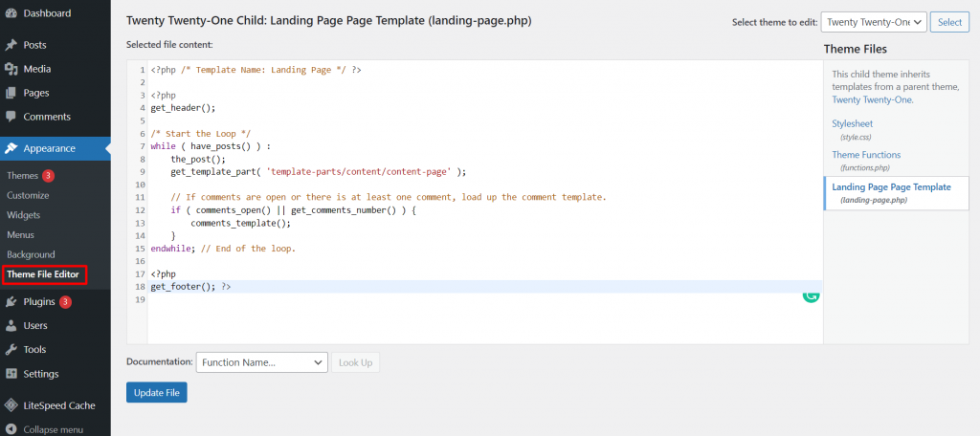This screenshot has width=980, height=436.
Task: Click the Comments speech bubble icon
Action: (x=11, y=117)
